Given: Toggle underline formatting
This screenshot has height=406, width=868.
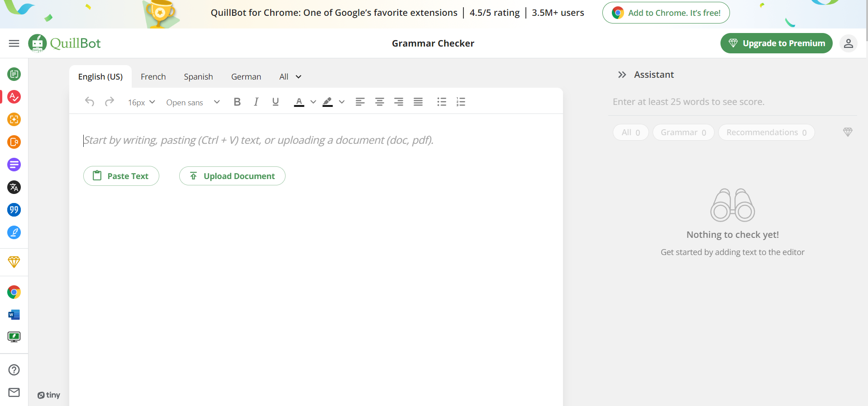Looking at the screenshot, I should (x=276, y=102).
